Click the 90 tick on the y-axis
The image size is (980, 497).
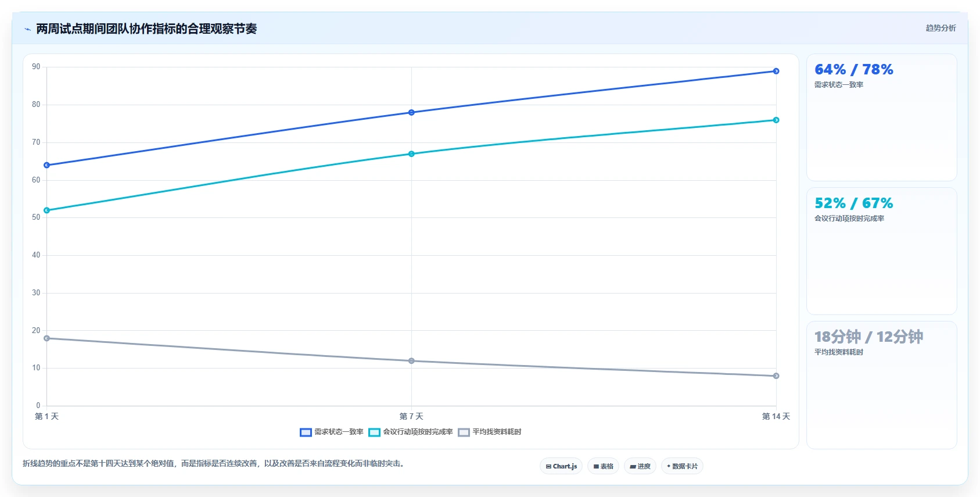point(36,67)
